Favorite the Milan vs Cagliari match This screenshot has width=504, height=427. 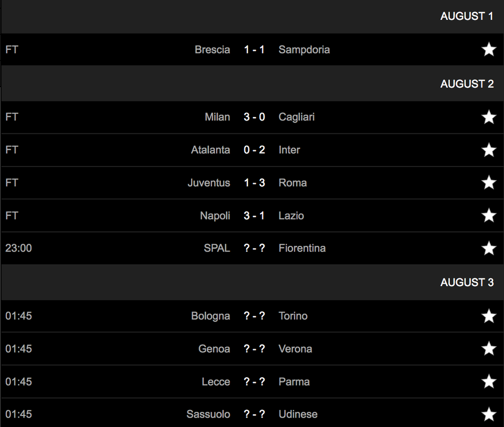489,117
